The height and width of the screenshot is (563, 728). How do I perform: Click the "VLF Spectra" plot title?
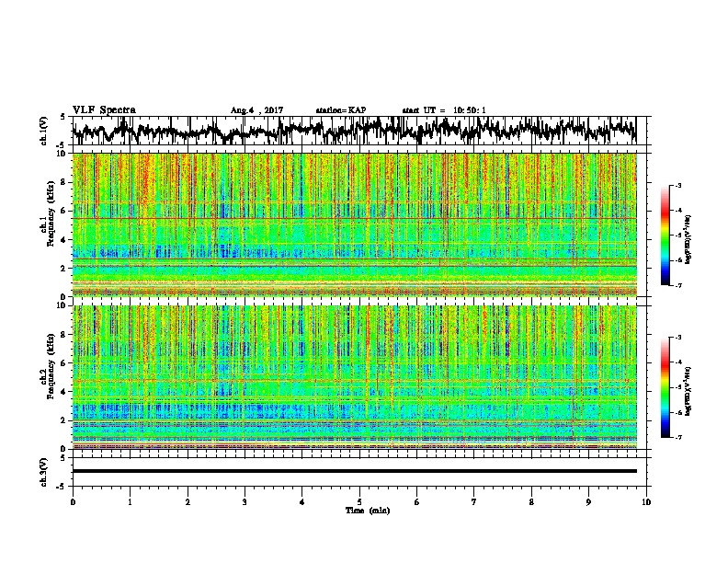click(x=104, y=110)
